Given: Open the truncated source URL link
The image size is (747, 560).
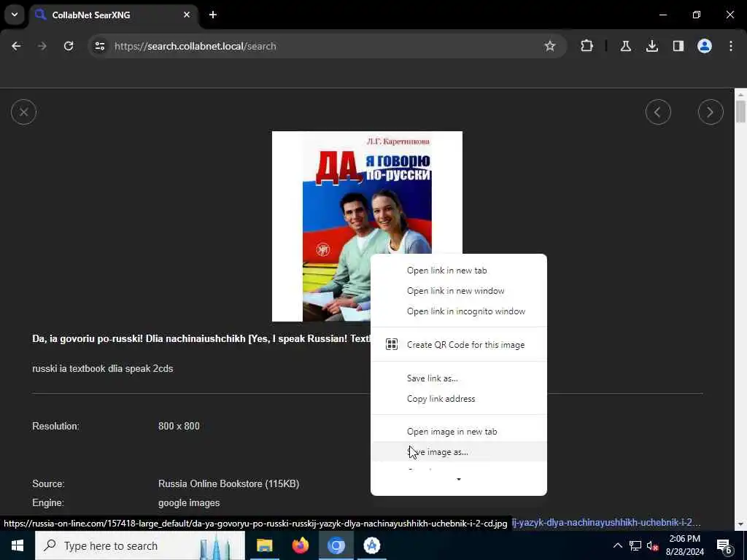Looking at the screenshot, I should [x=606, y=523].
